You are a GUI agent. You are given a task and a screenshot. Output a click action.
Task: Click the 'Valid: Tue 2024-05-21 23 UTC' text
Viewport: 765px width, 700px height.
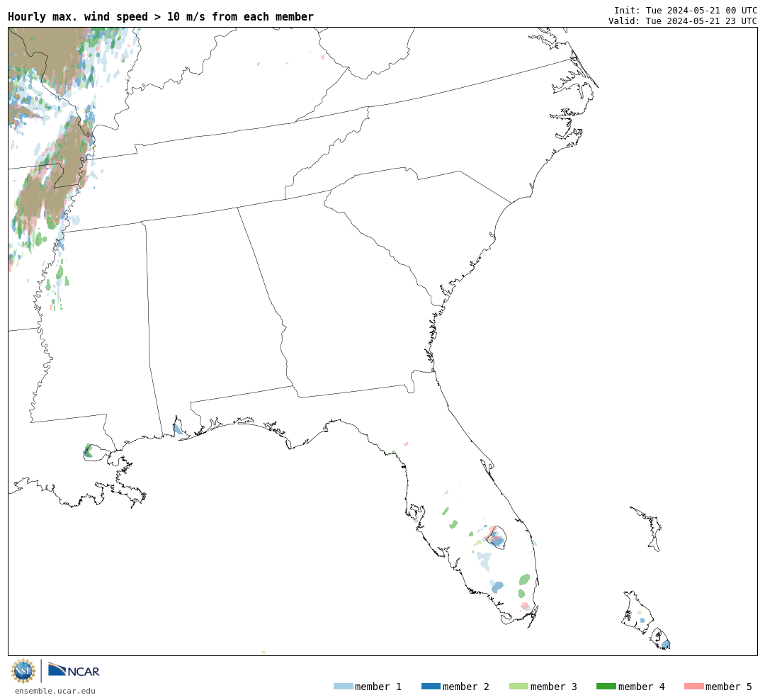coord(683,21)
